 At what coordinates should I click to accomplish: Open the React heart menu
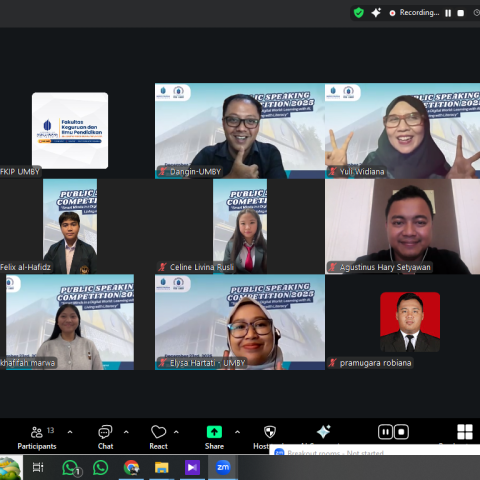[x=158, y=438]
